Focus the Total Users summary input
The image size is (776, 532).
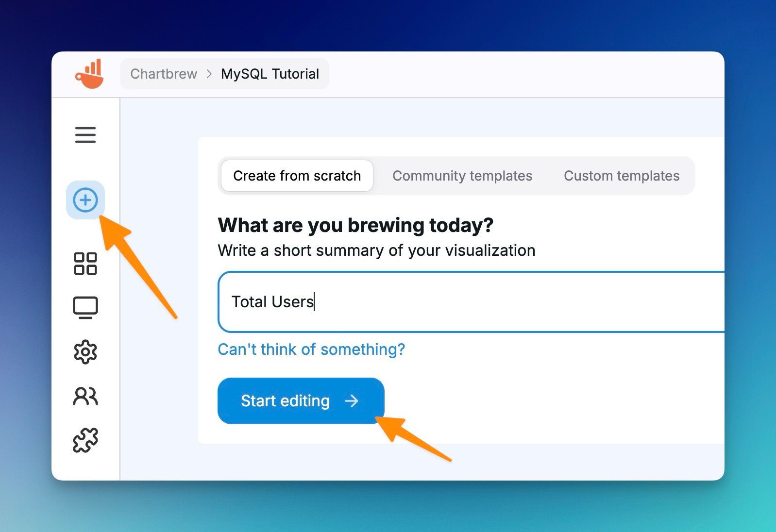pyautogui.click(x=471, y=302)
